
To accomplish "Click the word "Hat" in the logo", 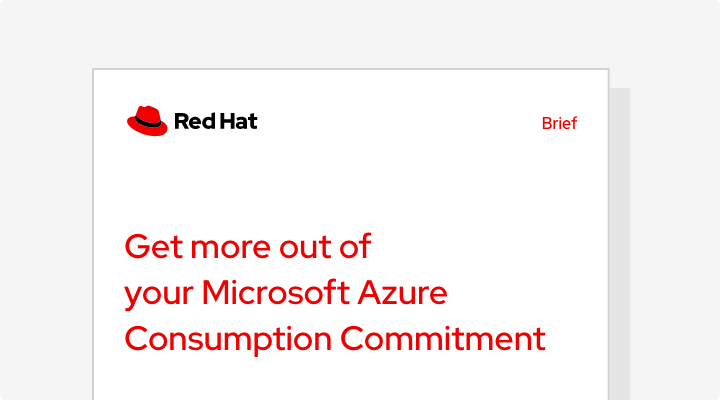I will point(239,122).
